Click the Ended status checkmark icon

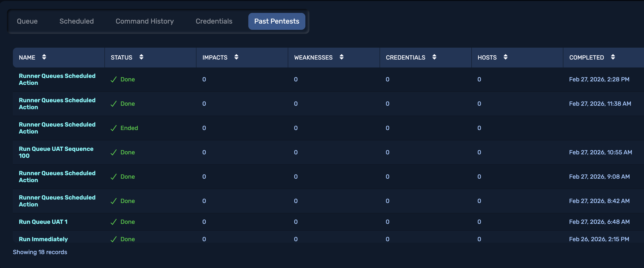(x=114, y=128)
